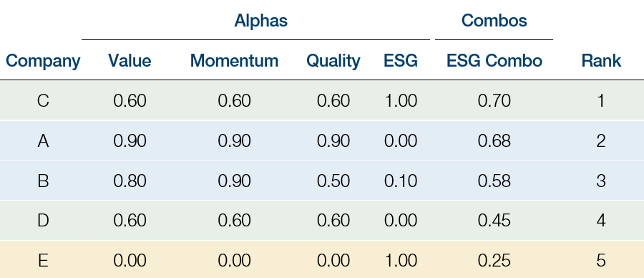
Task: Select Company B's Quality value 0.50
Action: tap(333, 181)
